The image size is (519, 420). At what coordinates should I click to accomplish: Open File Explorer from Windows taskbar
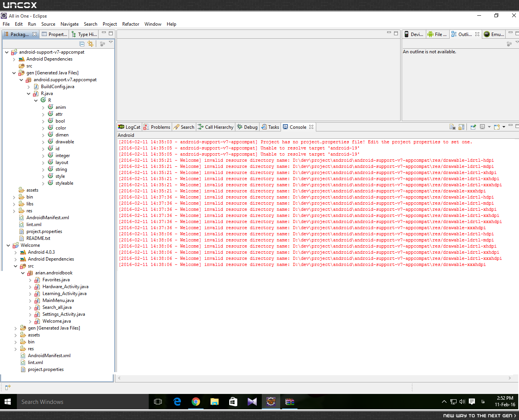click(x=215, y=402)
